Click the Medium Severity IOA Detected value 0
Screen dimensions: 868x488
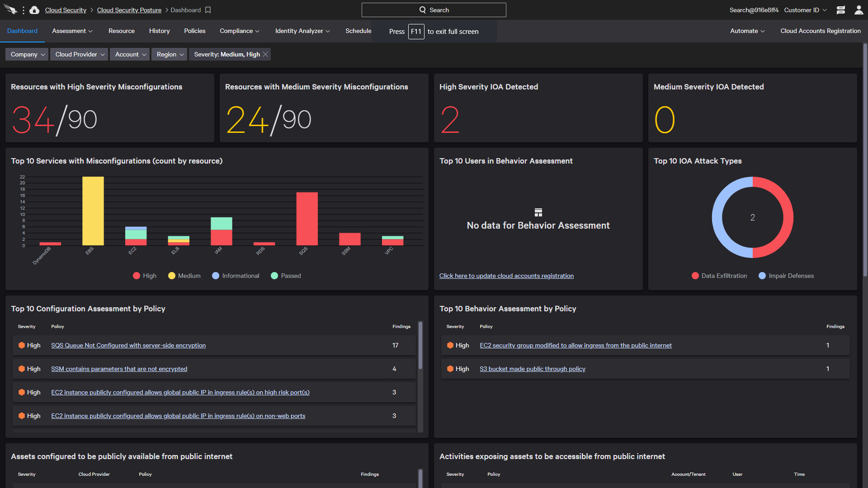pos(665,120)
